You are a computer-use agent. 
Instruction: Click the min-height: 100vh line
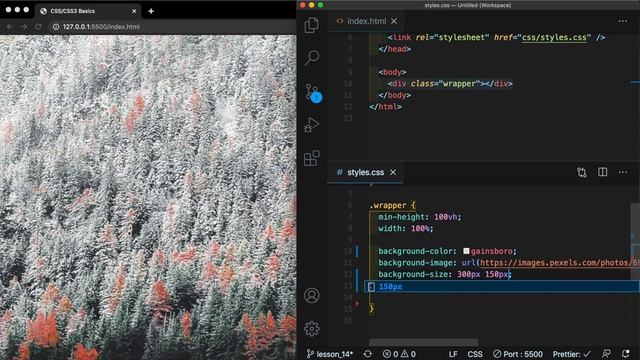tap(419, 217)
